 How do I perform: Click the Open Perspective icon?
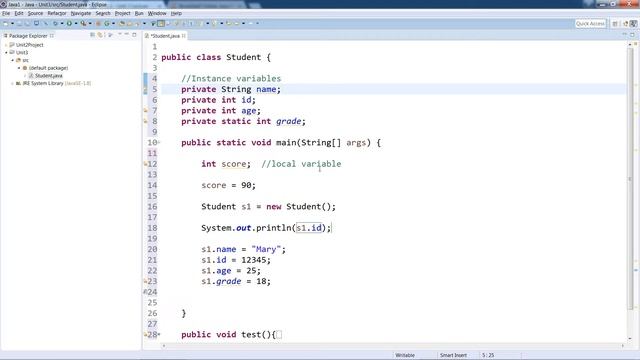pos(615,24)
